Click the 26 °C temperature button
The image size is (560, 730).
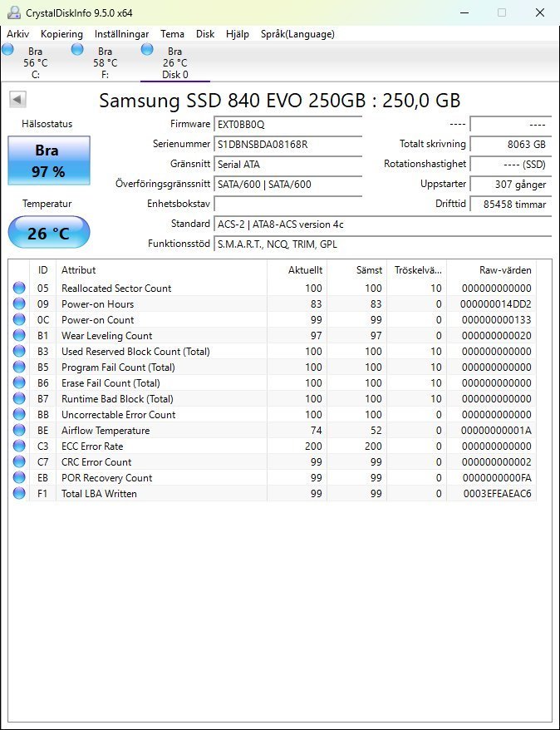[49, 232]
